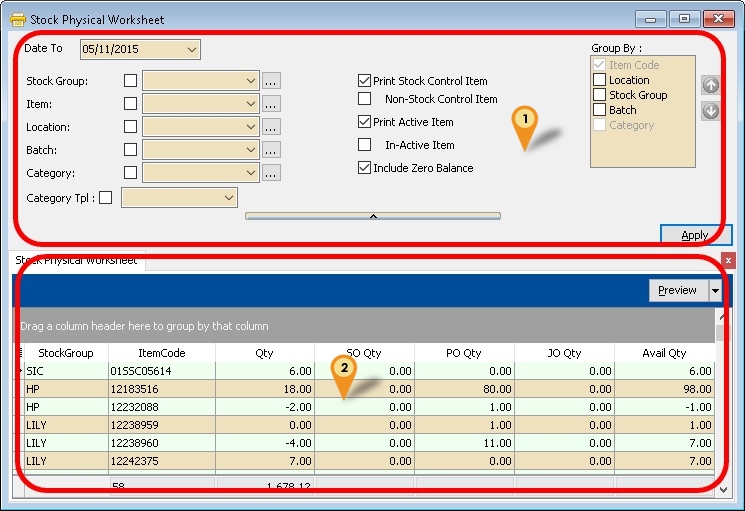The height and width of the screenshot is (511, 745).
Task: Click the move up arrow icon
Action: point(710,86)
